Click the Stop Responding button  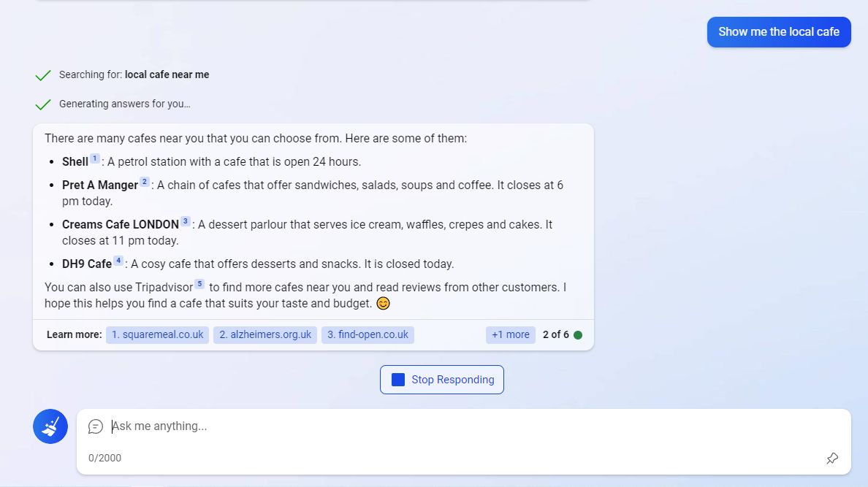[x=442, y=380]
